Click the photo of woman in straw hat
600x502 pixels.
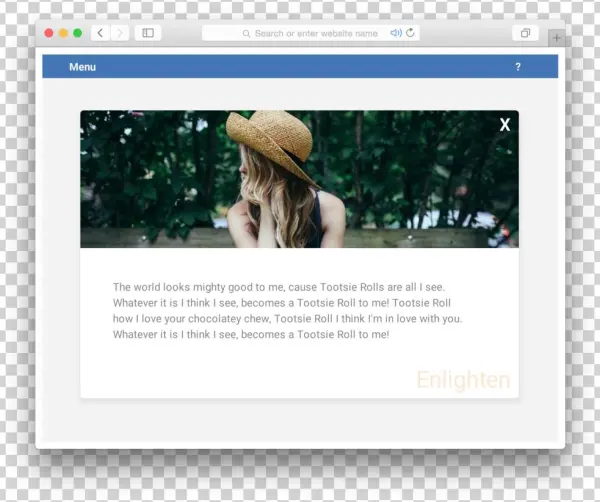pos(300,179)
